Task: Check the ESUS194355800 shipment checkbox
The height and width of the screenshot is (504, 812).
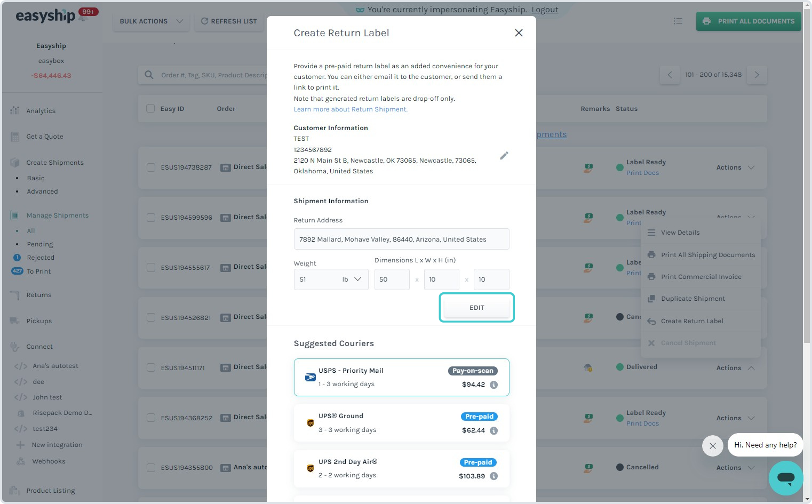Action: (x=151, y=468)
